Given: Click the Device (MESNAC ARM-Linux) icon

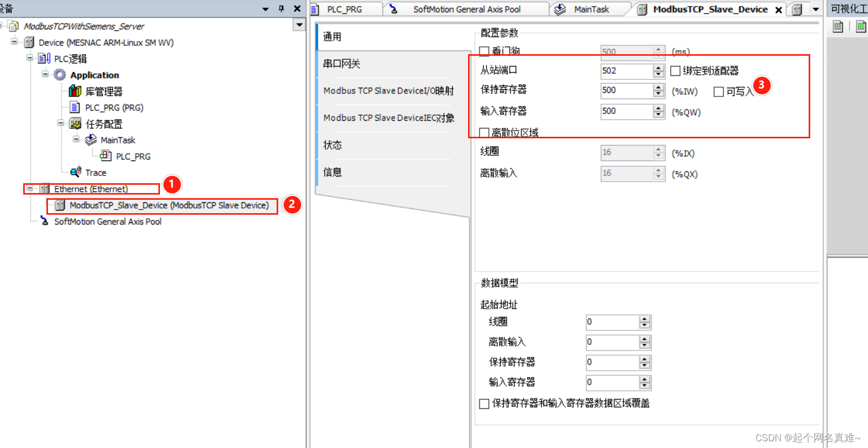Looking at the screenshot, I should 29,42.
